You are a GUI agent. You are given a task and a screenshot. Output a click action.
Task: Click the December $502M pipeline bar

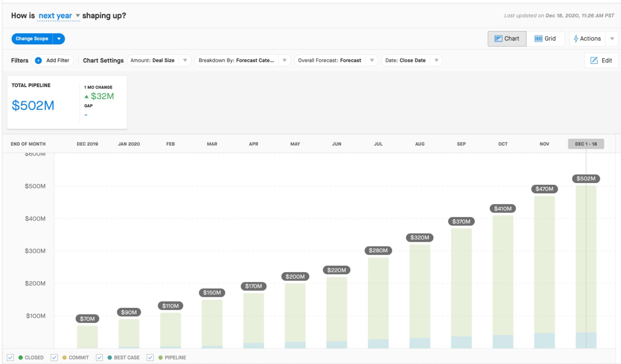[586, 267]
